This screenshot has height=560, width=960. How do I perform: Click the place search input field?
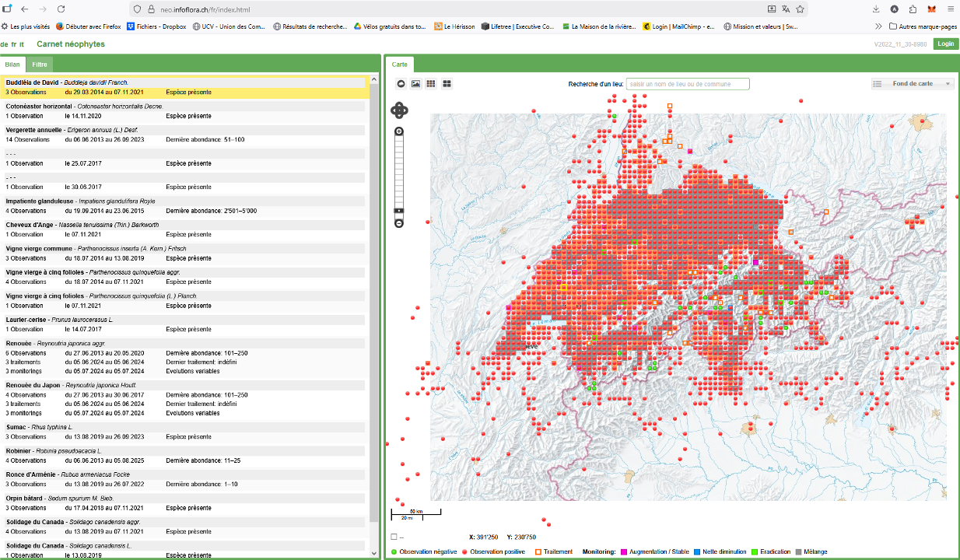click(x=688, y=84)
